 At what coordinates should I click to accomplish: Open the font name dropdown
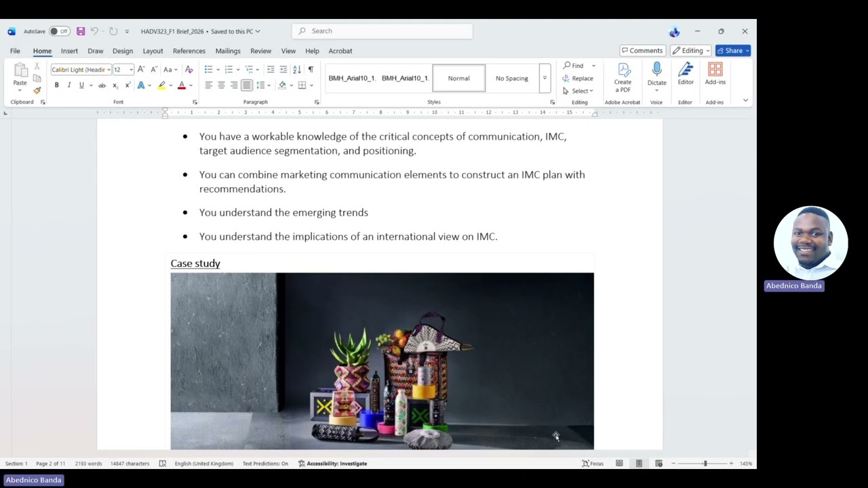(x=108, y=70)
